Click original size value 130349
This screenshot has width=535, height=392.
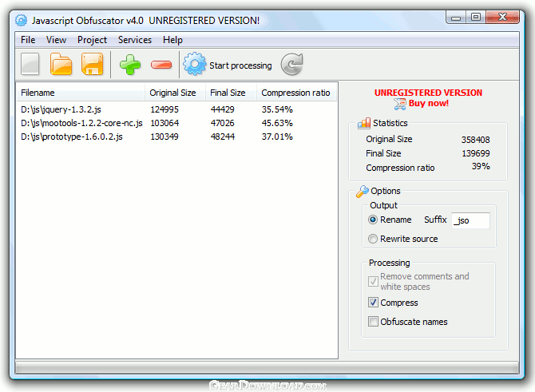point(164,137)
